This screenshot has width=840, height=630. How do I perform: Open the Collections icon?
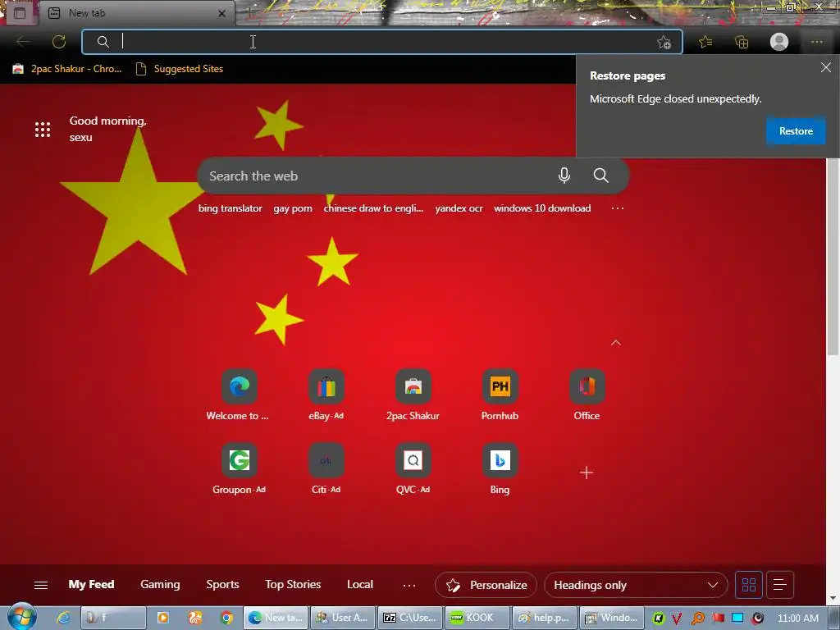coord(742,42)
